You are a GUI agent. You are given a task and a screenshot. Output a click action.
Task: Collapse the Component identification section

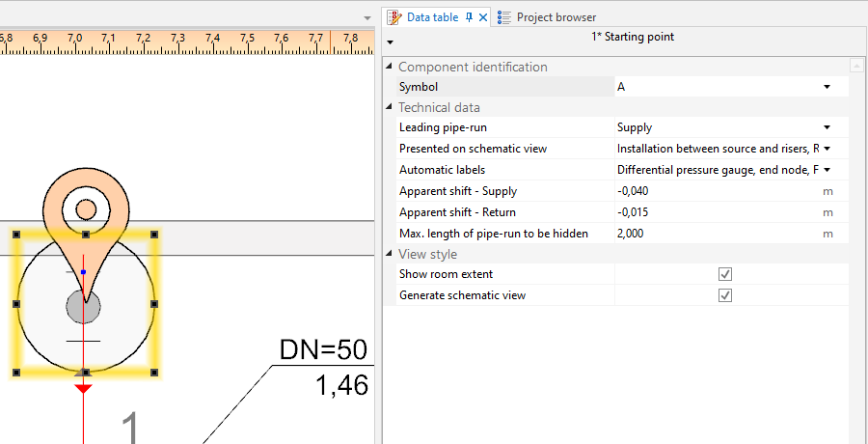tap(390, 67)
